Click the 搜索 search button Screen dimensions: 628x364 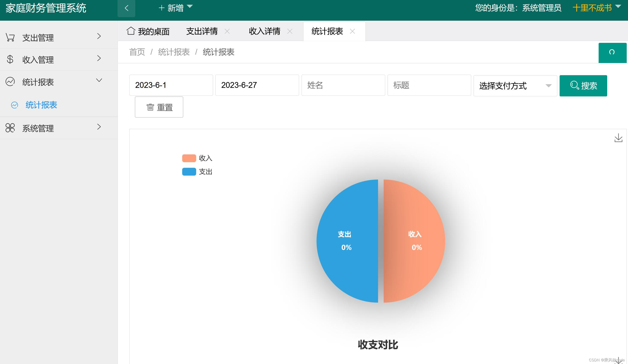coord(583,86)
